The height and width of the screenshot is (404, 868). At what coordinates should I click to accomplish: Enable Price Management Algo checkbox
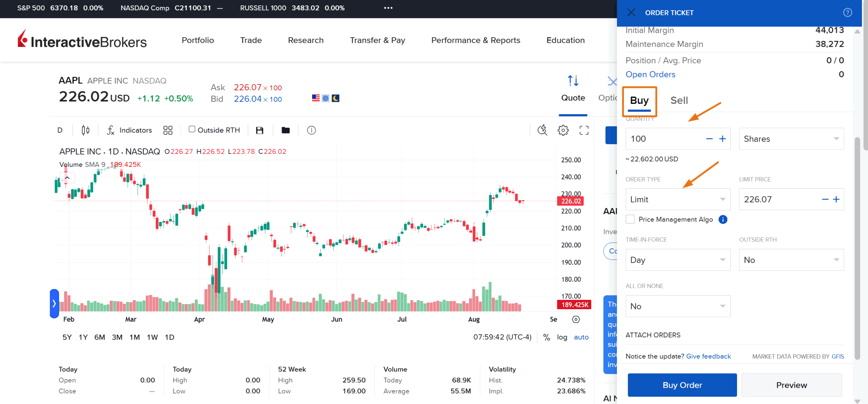pos(630,219)
